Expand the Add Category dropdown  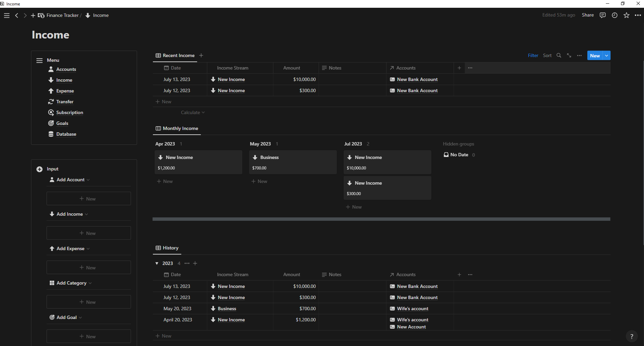coord(90,283)
